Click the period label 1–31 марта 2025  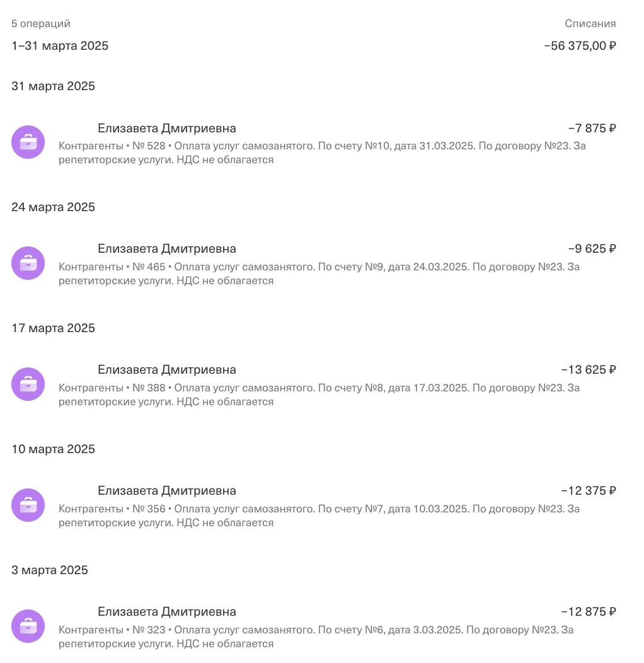coord(60,45)
